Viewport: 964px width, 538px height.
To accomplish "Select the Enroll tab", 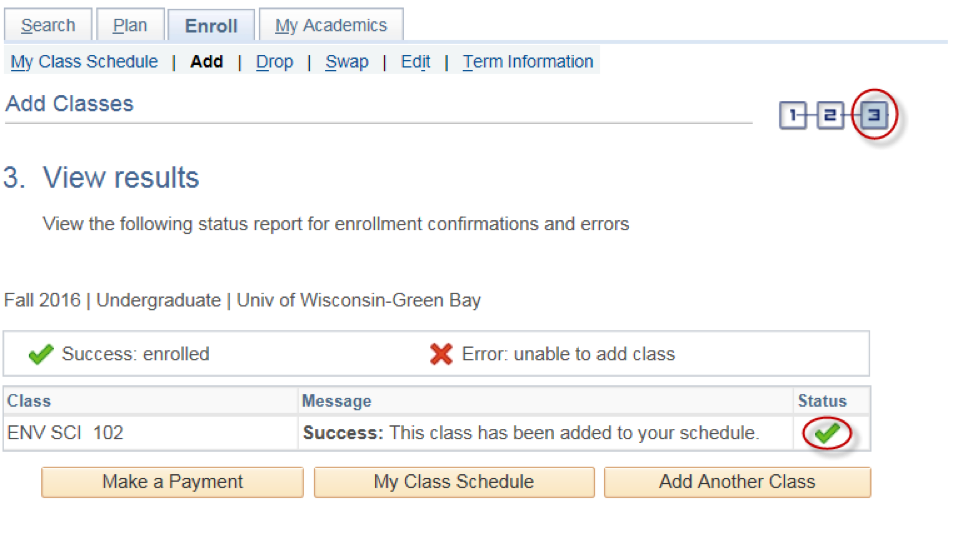I will (211, 26).
